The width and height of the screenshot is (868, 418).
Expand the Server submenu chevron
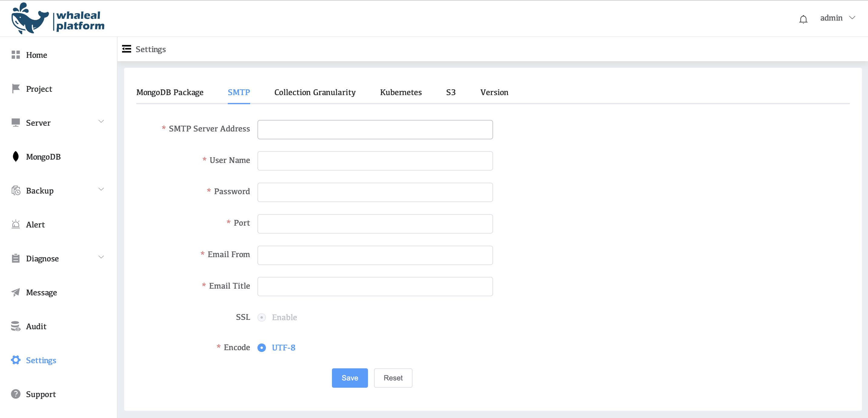pos(101,121)
